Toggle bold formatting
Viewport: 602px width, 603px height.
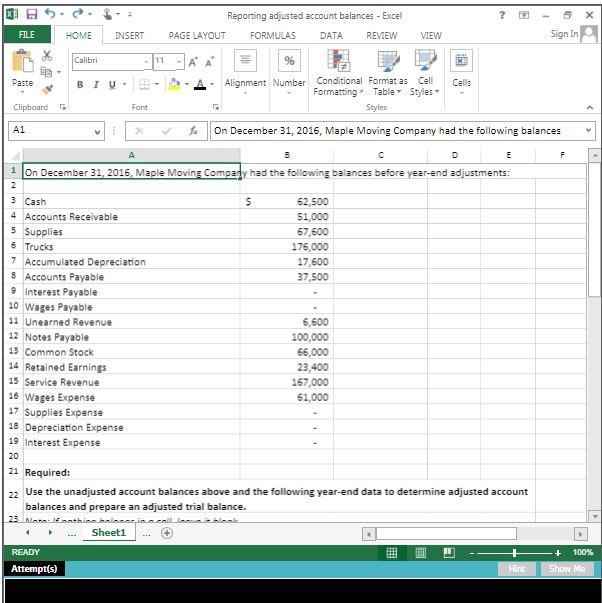point(80,85)
